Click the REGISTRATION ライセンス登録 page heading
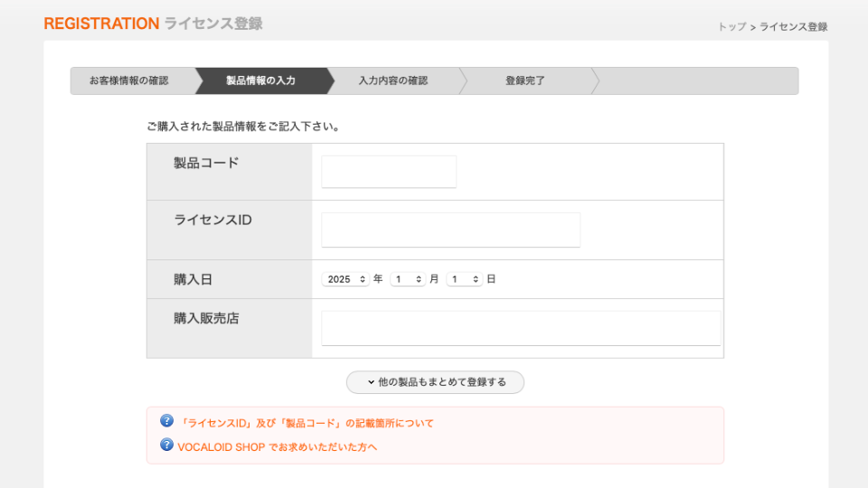 point(153,23)
